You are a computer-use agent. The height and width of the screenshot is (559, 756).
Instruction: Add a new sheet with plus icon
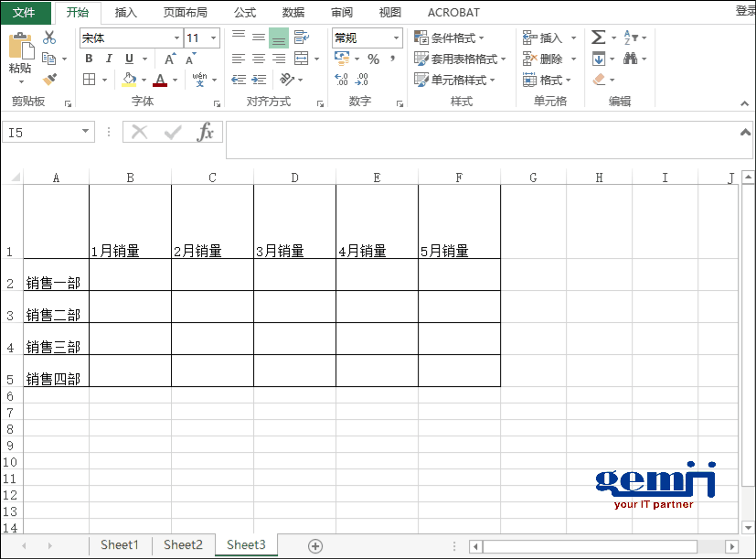(x=315, y=546)
